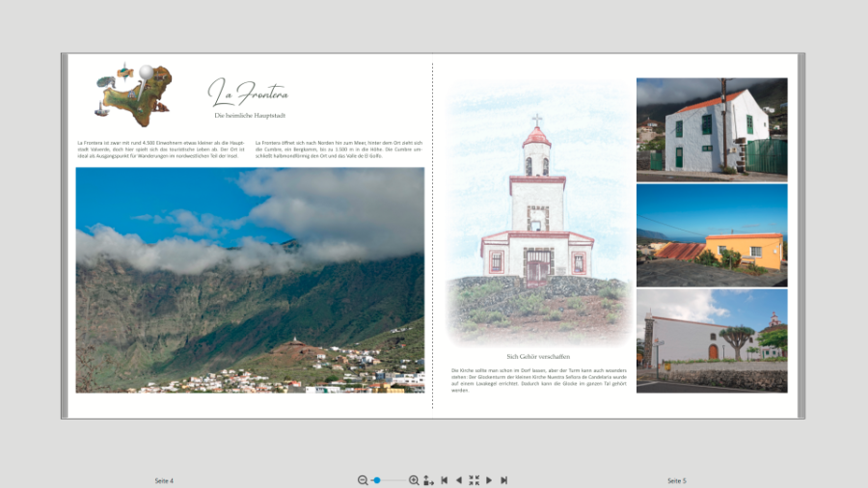Select the bell tower church drawing
Image resolution: width=868 pixels, height=488 pixels.
(x=538, y=213)
